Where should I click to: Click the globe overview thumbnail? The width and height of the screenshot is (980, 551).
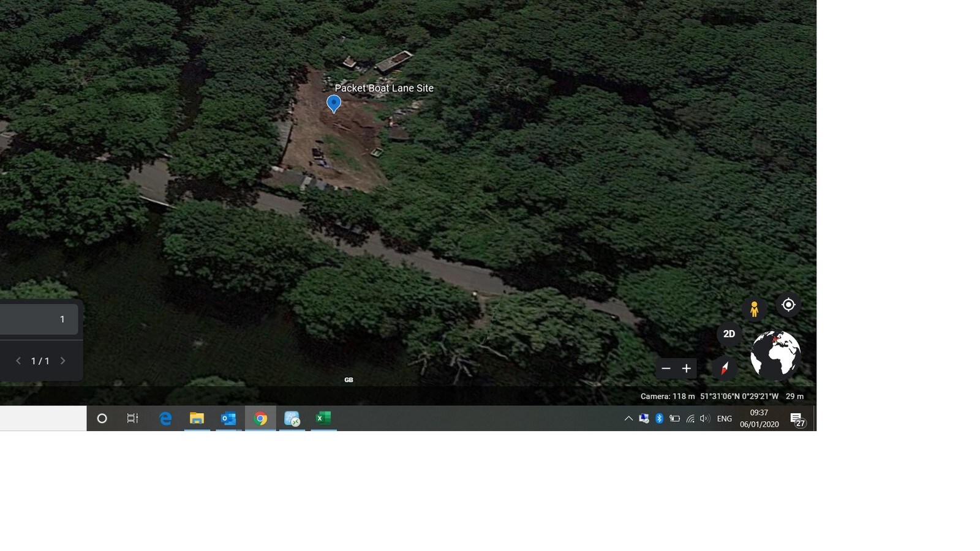[x=775, y=355]
